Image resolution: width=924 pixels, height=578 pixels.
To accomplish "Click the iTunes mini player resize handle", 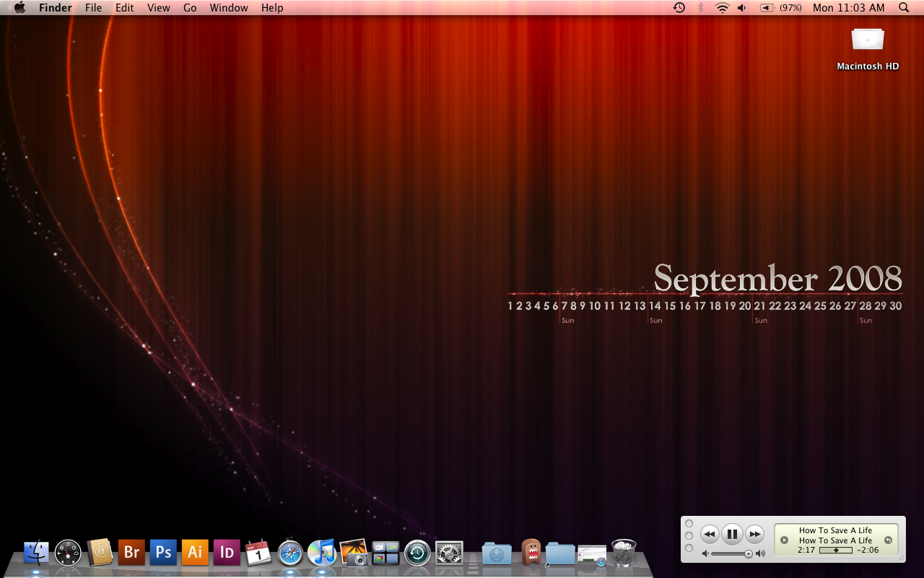I will pos(901,558).
